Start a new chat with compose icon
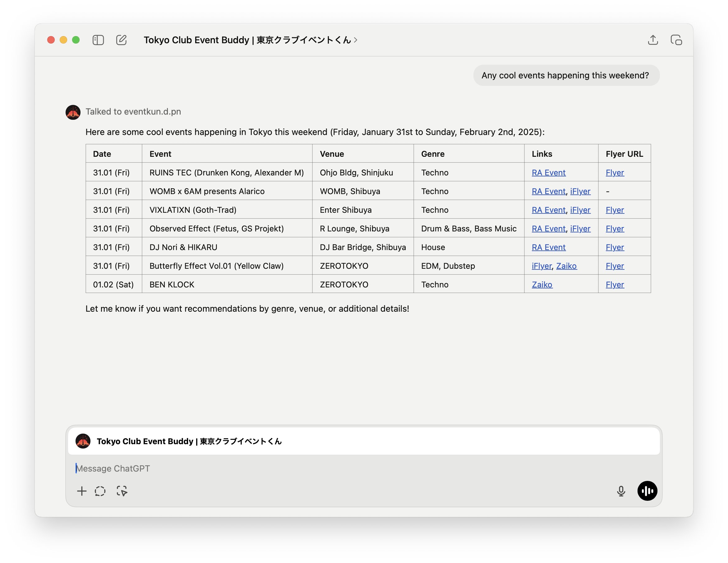 click(x=121, y=40)
